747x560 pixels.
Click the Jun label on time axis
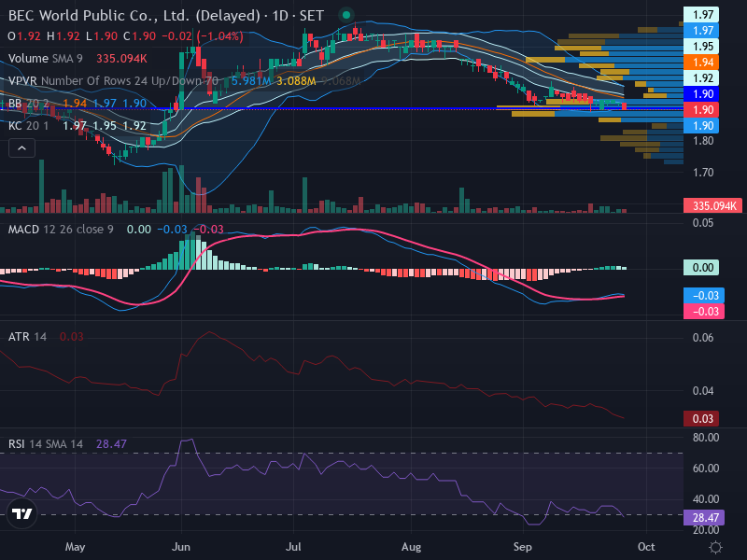pos(181,547)
